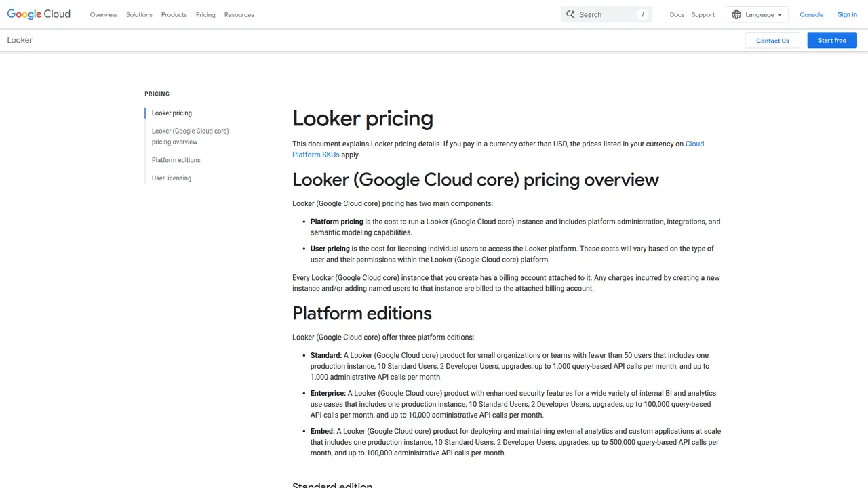
Task: Open the Support page
Action: click(703, 14)
